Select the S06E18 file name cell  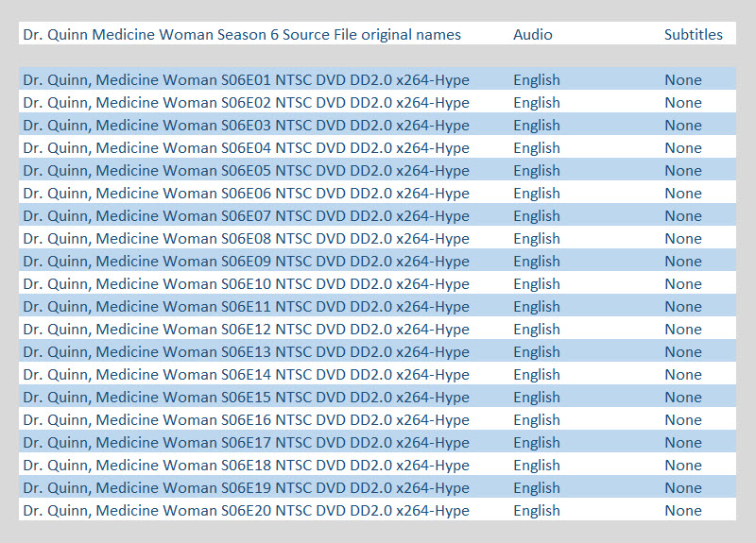click(x=246, y=465)
